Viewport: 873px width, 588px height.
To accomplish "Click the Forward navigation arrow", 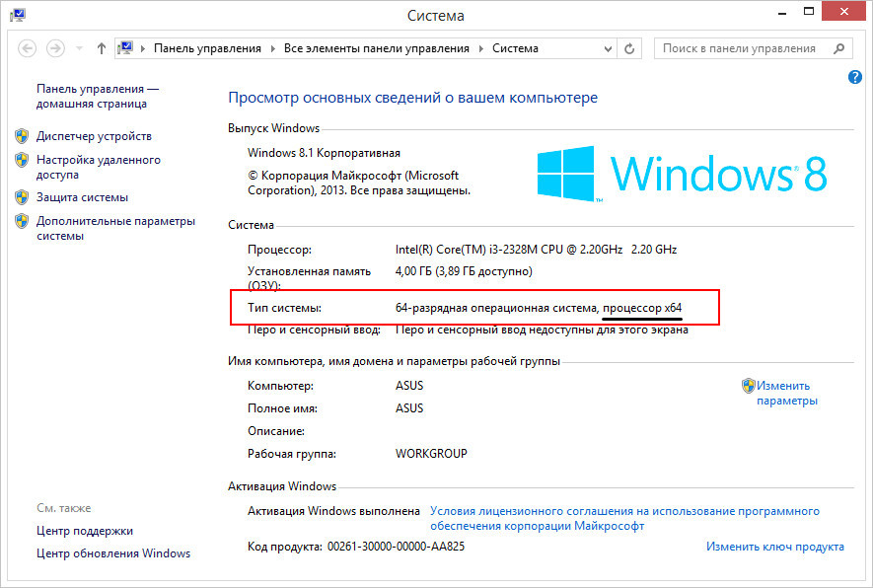I will [x=55, y=48].
